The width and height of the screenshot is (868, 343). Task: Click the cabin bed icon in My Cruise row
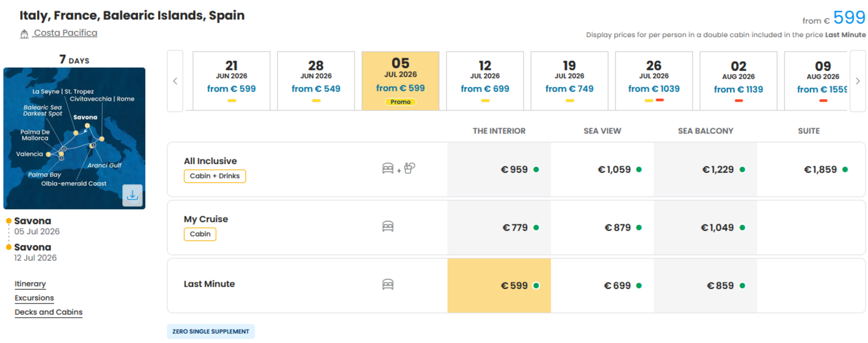[388, 226]
